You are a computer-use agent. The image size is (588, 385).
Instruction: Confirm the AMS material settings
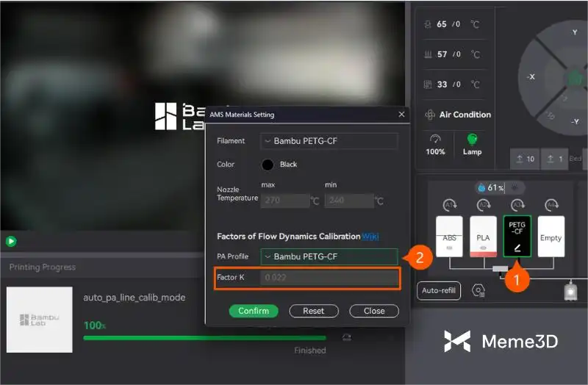click(254, 311)
